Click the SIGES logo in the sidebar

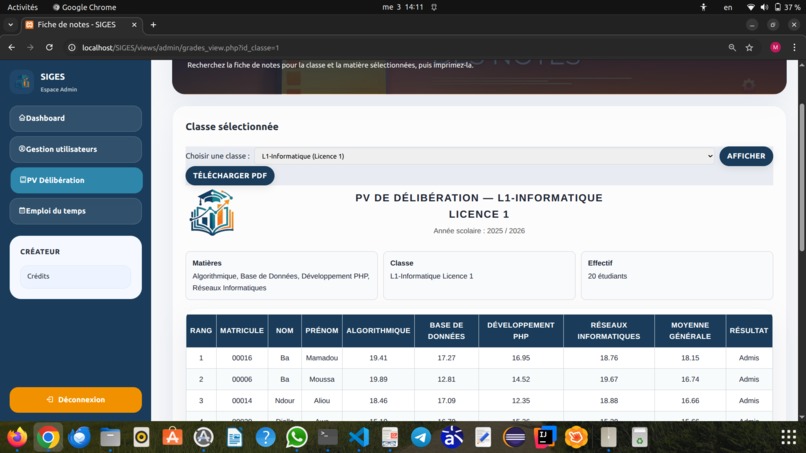[22, 81]
